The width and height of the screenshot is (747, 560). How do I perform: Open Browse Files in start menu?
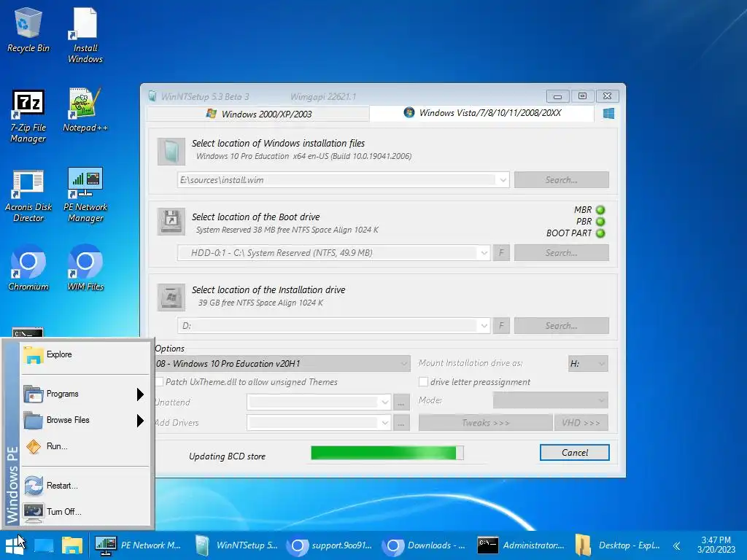point(85,420)
